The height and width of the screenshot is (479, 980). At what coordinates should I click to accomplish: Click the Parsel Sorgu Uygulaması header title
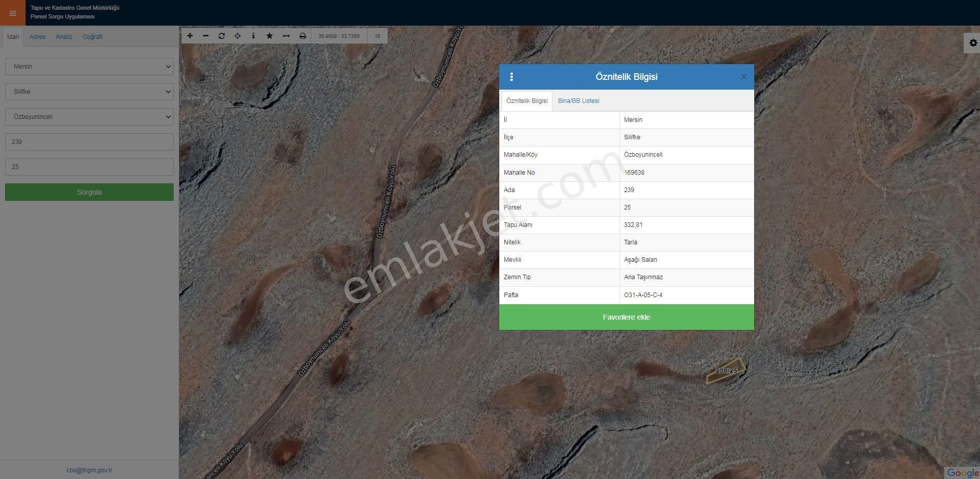coord(62,17)
